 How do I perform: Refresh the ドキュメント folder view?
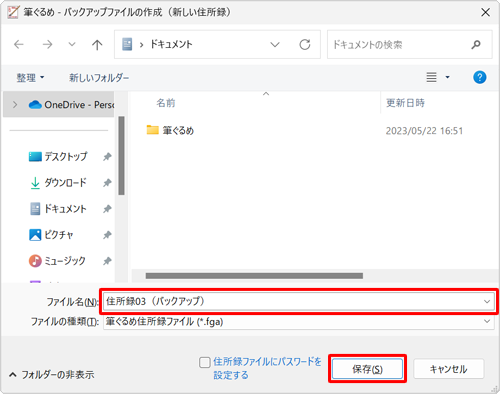tap(305, 44)
